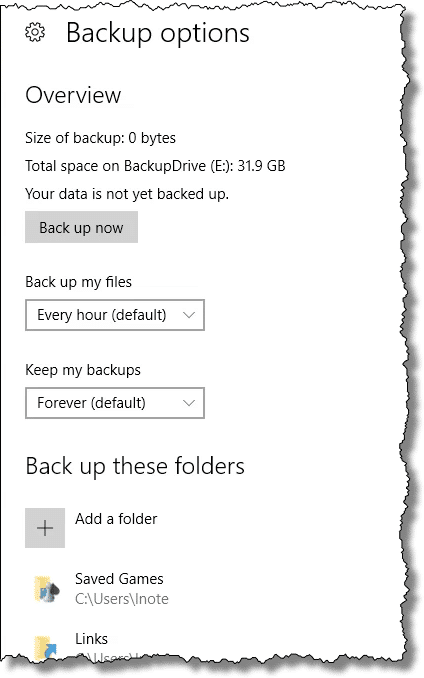Expand the Keep my backups chevron arrow
The height and width of the screenshot is (678, 424).
pos(189,403)
